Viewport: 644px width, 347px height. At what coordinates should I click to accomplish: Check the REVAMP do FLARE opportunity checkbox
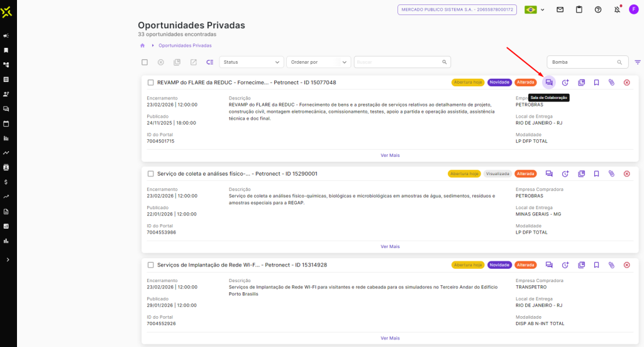(150, 82)
